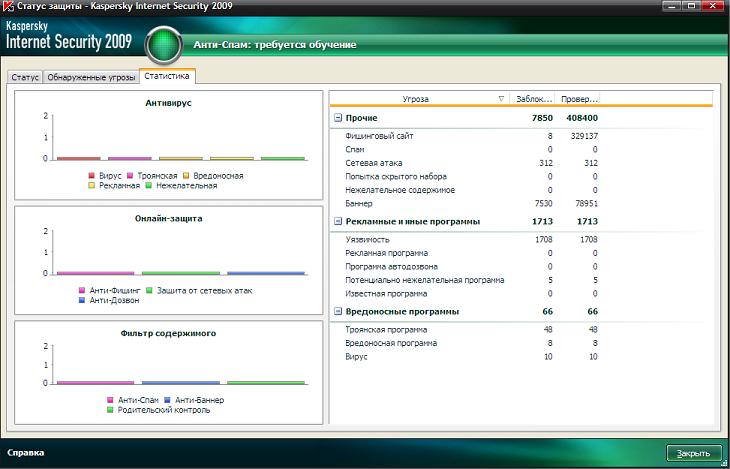Select the Рекламная программа row
Screen dimensions: 730x469
pyautogui.click(x=521, y=253)
